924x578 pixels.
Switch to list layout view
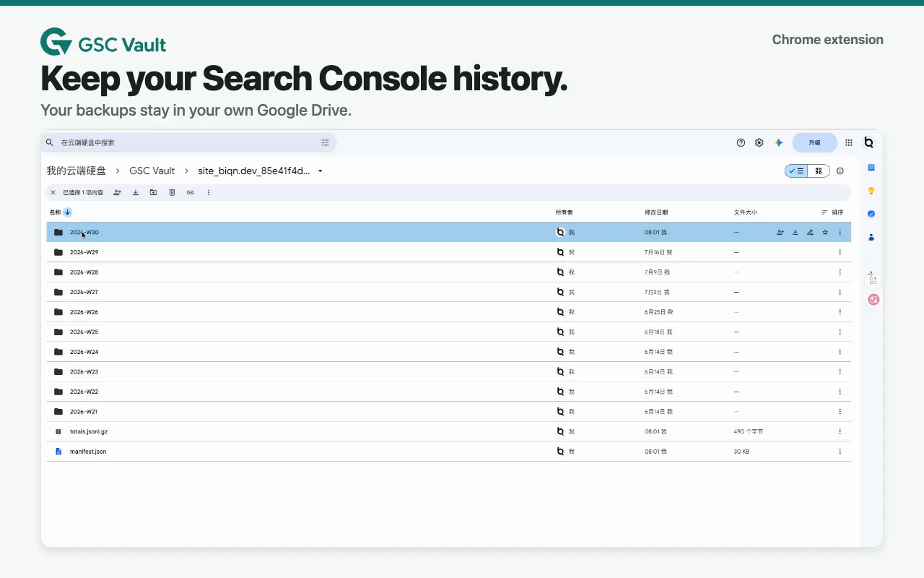(x=796, y=171)
